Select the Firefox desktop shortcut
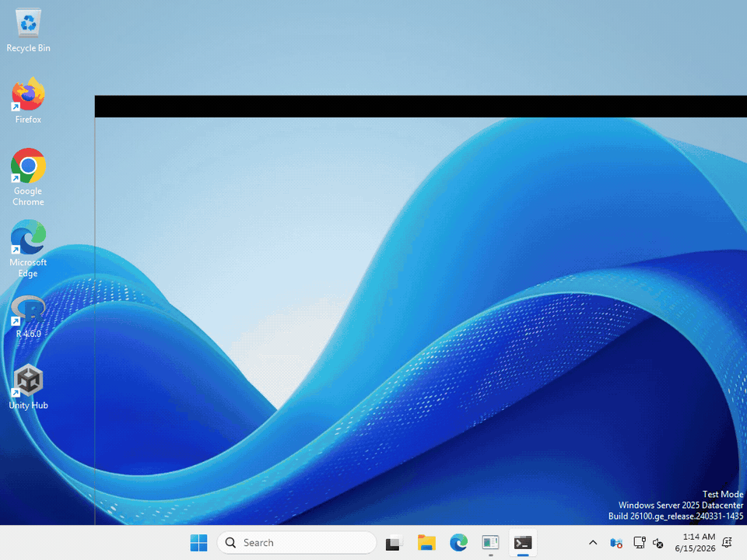747x560 pixels. [28, 100]
